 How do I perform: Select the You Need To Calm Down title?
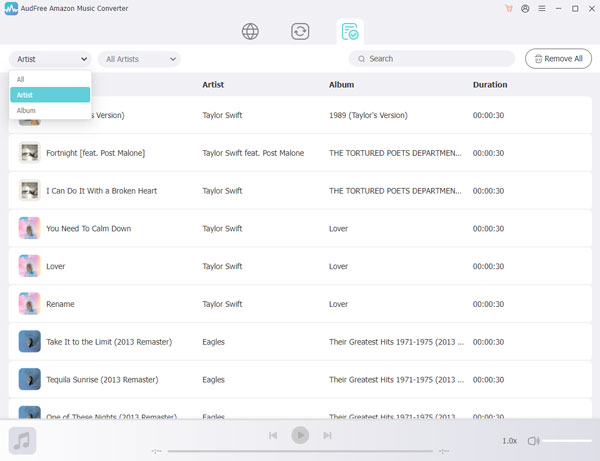88,228
